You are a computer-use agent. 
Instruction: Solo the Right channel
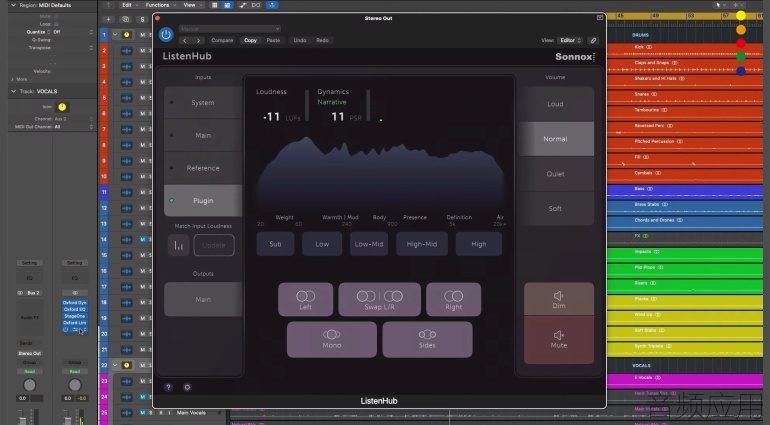[453, 300]
